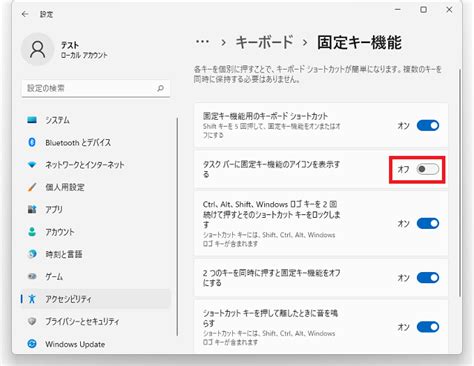Open Bluetooth とデバイス category

96,142
